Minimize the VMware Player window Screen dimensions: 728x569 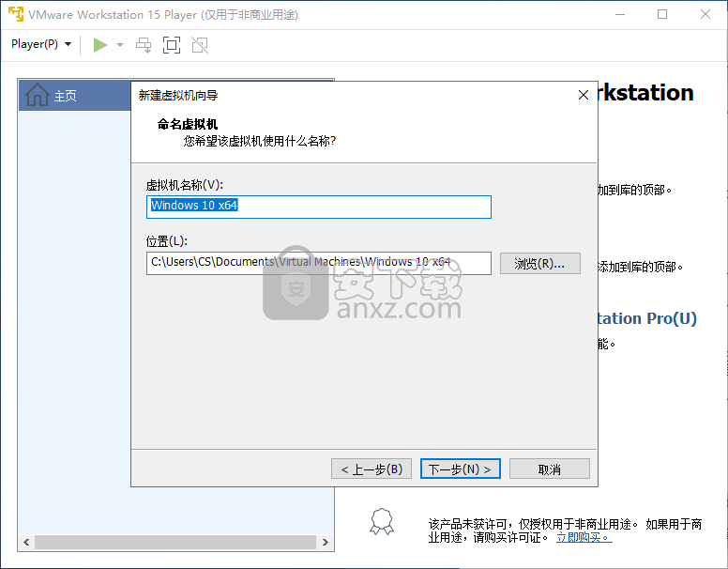pos(620,14)
